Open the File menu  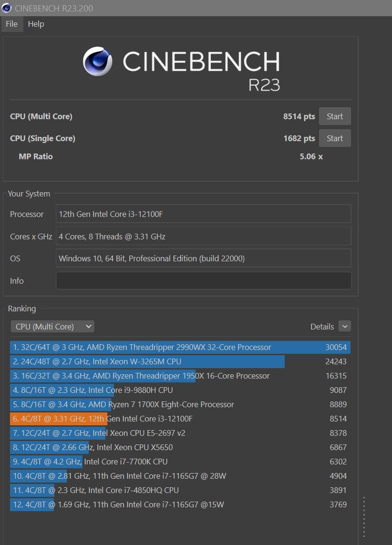(12, 24)
